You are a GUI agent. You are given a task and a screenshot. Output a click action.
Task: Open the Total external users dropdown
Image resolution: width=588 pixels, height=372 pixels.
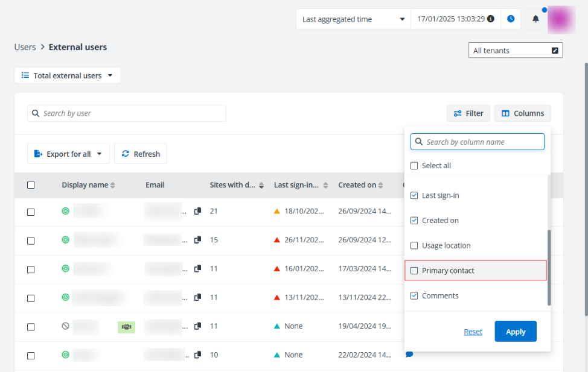click(67, 75)
